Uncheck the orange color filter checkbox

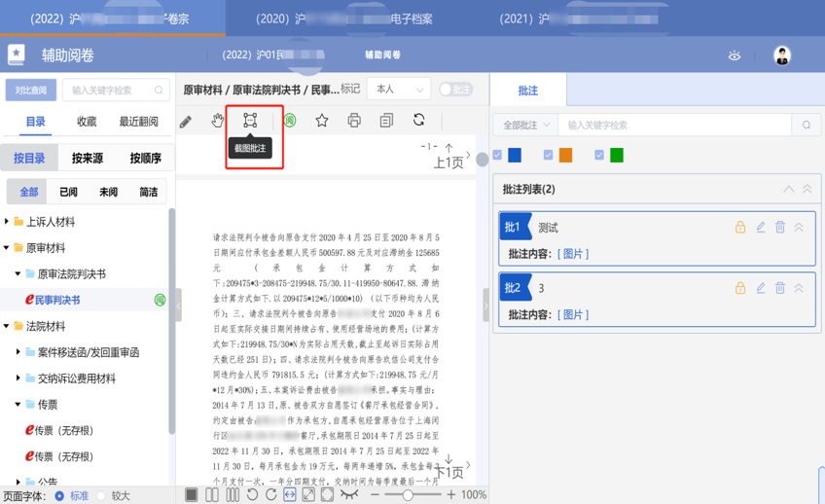548,155
